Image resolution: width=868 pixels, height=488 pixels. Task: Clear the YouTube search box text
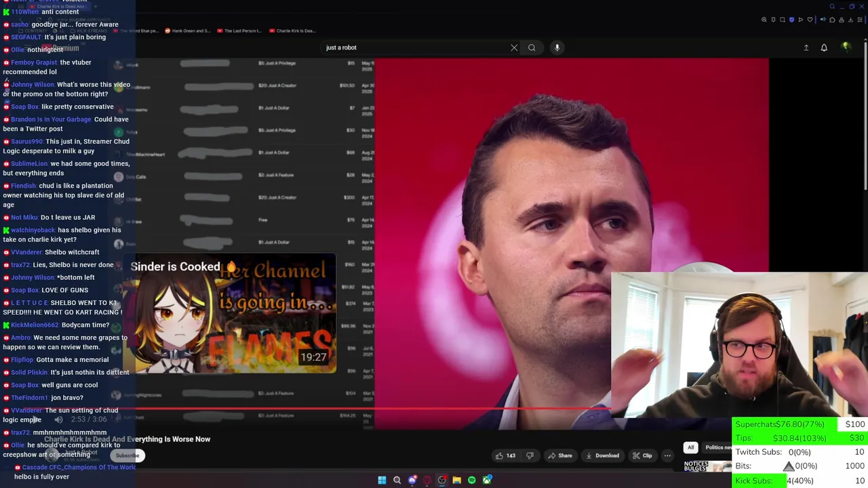(x=514, y=47)
